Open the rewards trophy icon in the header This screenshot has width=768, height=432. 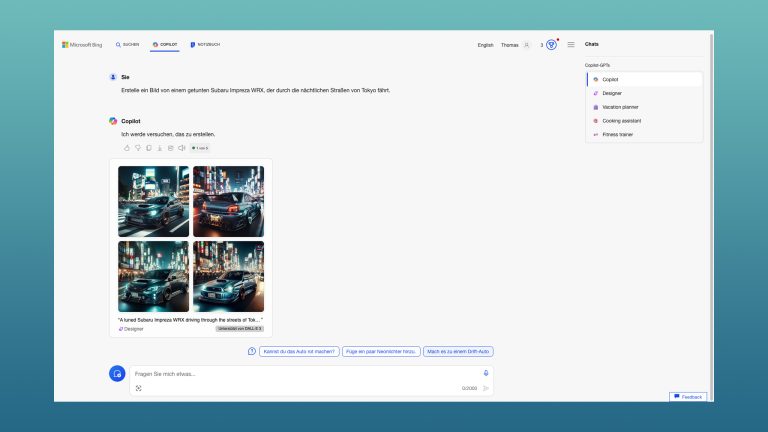pyautogui.click(x=551, y=45)
